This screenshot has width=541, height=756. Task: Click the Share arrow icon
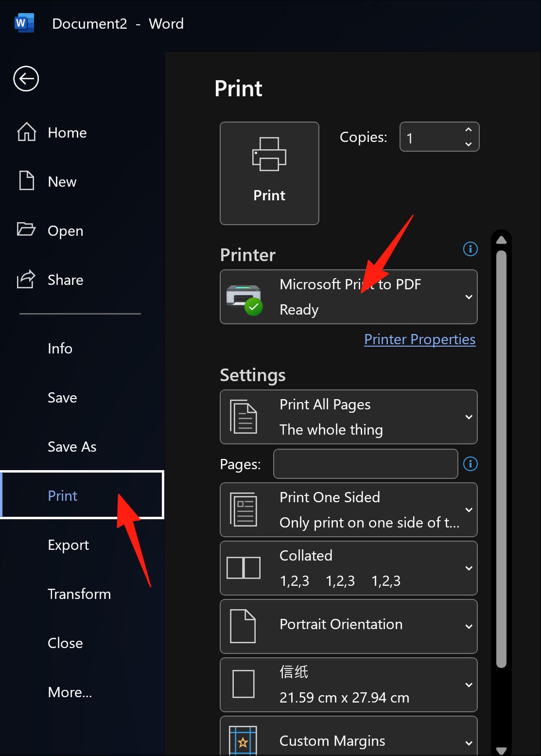[x=26, y=279]
